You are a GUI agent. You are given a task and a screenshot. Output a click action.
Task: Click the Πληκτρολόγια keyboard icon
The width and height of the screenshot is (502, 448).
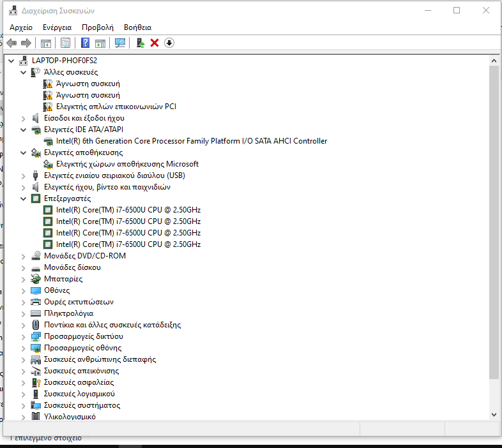coord(36,313)
